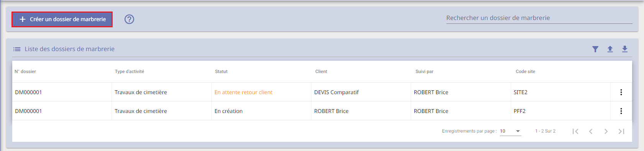Go to the next page
Screen dimensions: 644x151
pos(606,131)
